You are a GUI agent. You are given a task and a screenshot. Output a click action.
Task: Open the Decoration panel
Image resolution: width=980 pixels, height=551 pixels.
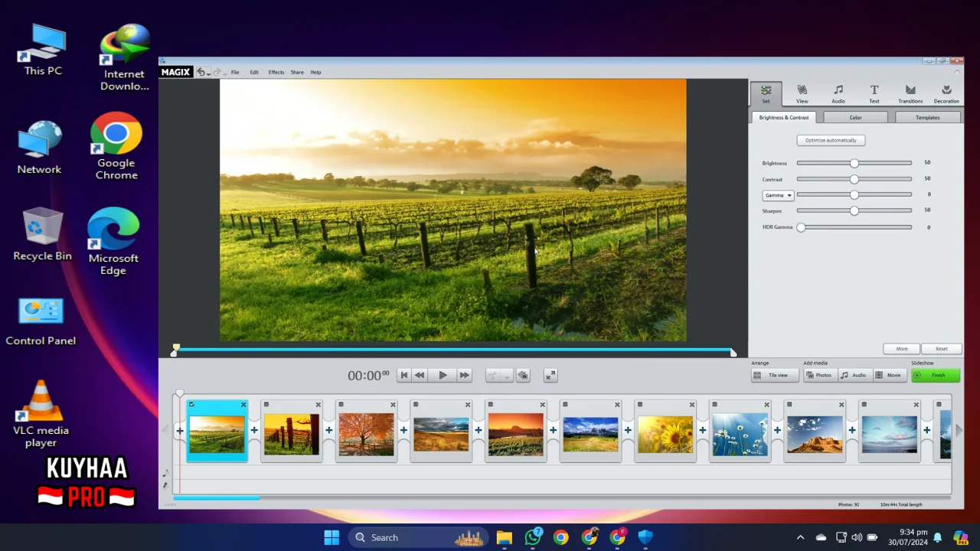[946, 93]
